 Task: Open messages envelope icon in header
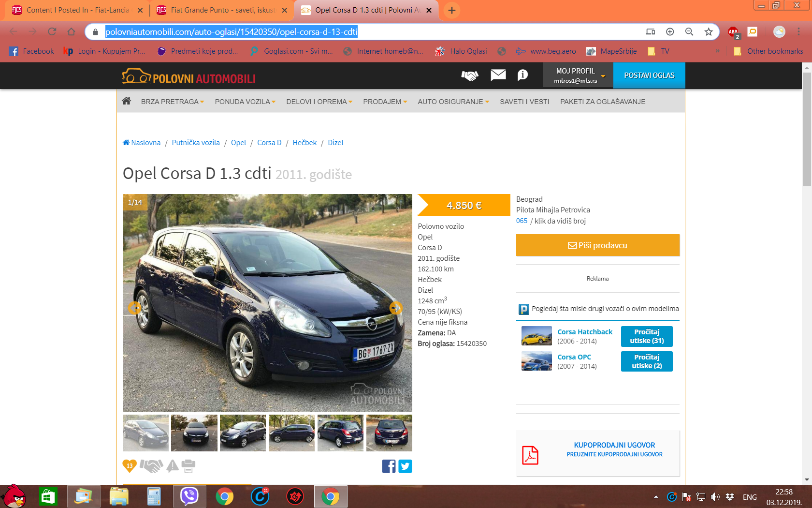coord(498,75)
